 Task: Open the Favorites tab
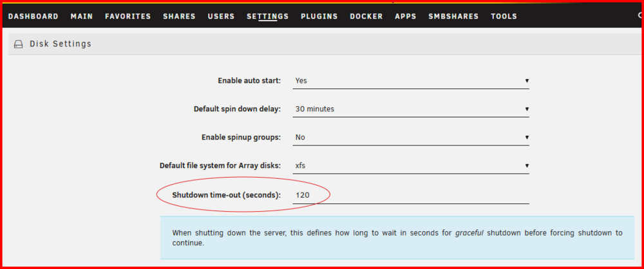[x=128, y=17]
